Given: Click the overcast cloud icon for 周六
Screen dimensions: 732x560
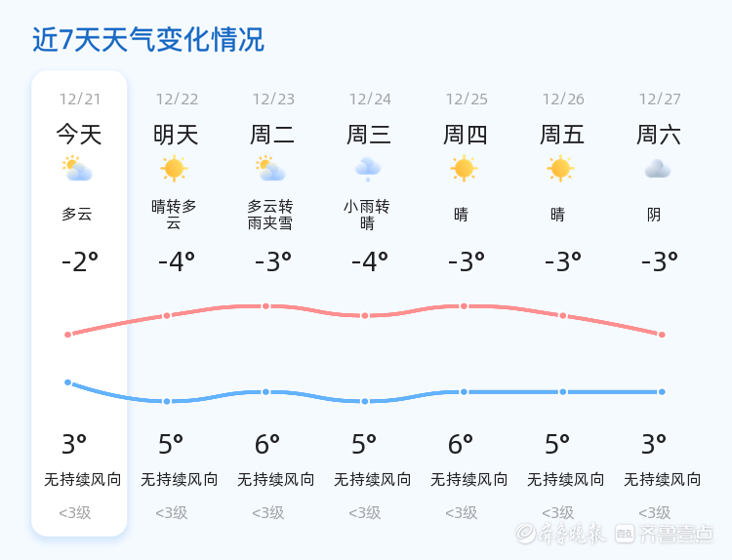Looking at the screenshot, I should 657,169.
